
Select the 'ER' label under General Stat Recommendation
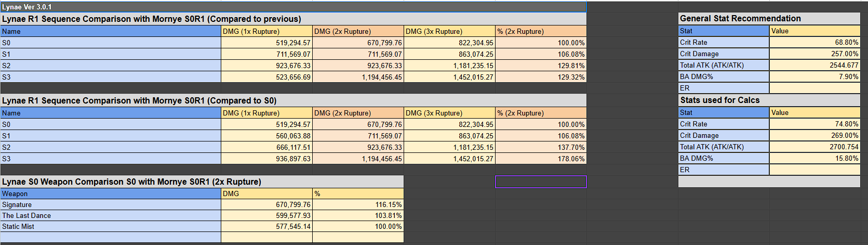coord(724,88)
